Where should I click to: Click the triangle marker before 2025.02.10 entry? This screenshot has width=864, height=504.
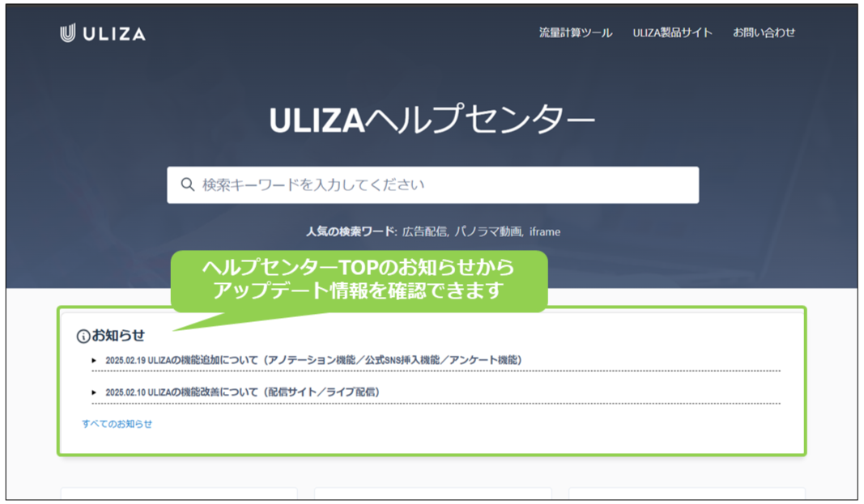94,393
